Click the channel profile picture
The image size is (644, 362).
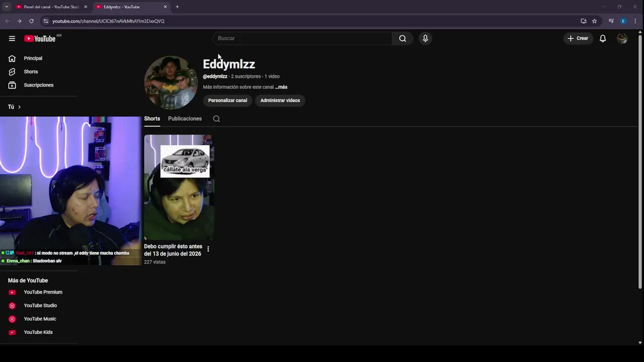click(171, 82)
